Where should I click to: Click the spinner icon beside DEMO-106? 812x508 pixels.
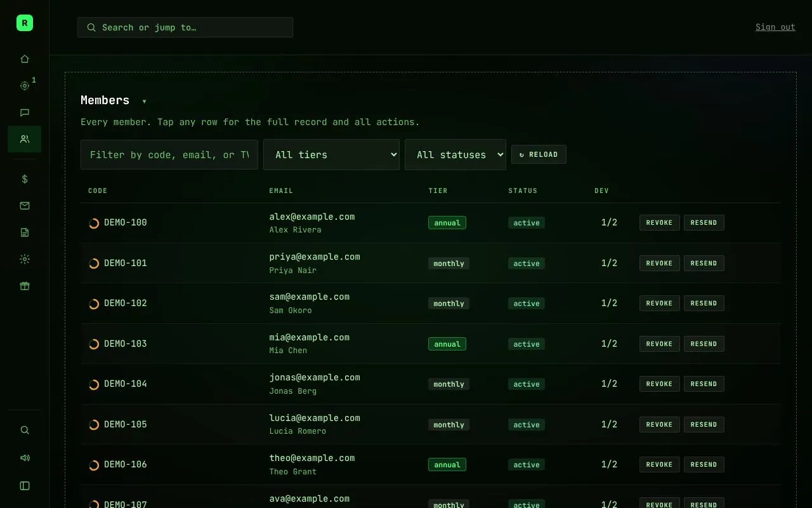coord(94,465)
